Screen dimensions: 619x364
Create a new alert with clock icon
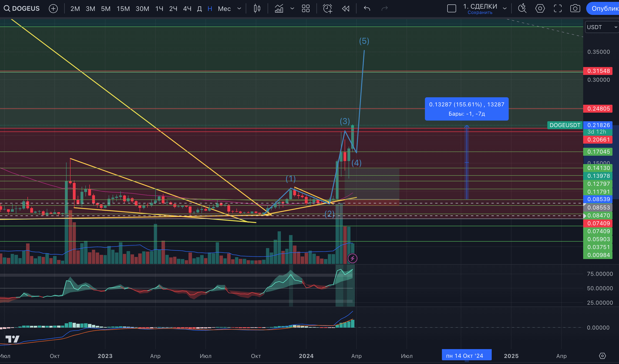[x=328, y=8]
